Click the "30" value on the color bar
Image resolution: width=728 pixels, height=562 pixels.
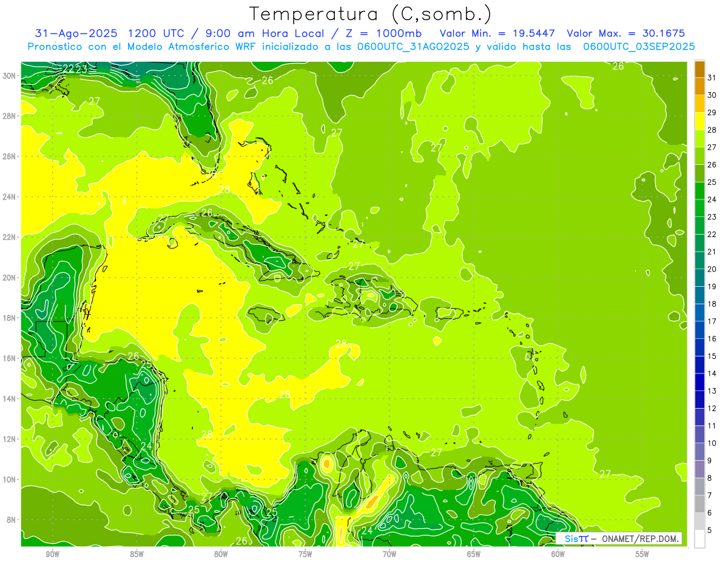coord(712,95)
